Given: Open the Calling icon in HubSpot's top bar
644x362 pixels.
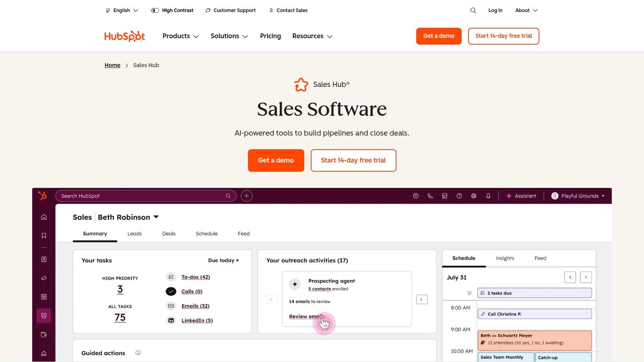Looking at the screenshot, I should tap(430, 196).
